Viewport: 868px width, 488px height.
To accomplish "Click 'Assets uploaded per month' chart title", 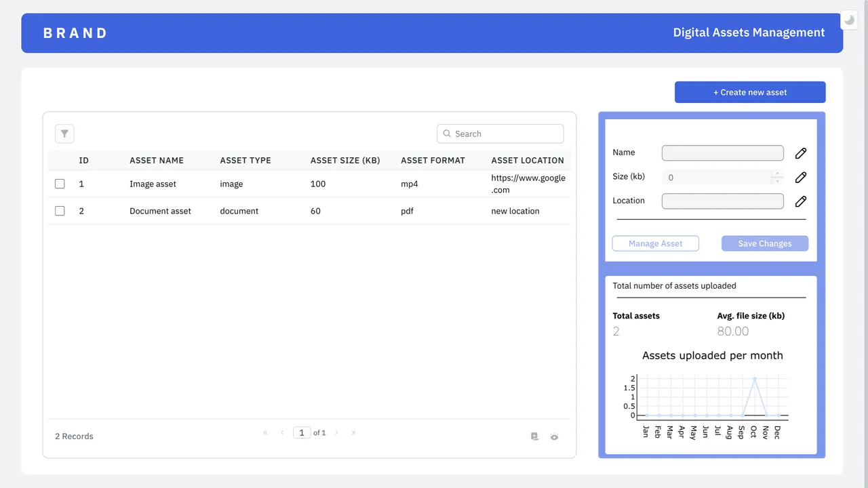I will 713,355.
